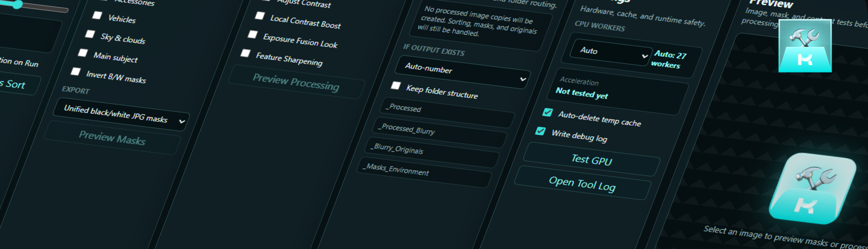
Task: Uncheck Auto-delete temp cache
Action: tap(548, 113)
